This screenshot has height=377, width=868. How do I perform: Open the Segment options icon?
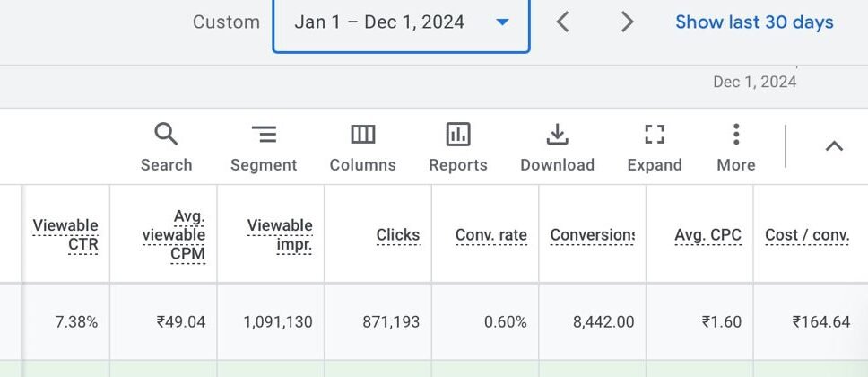(x=264, y=135)
